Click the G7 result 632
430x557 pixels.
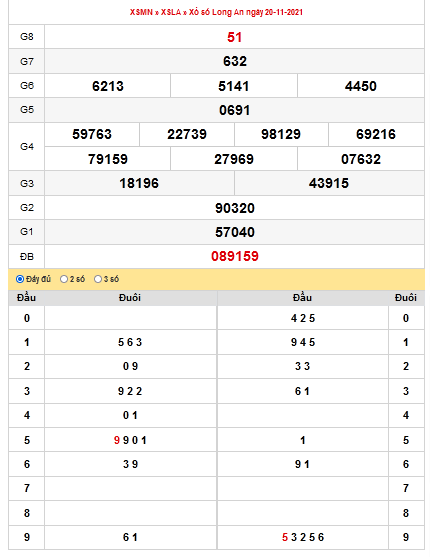235,61
